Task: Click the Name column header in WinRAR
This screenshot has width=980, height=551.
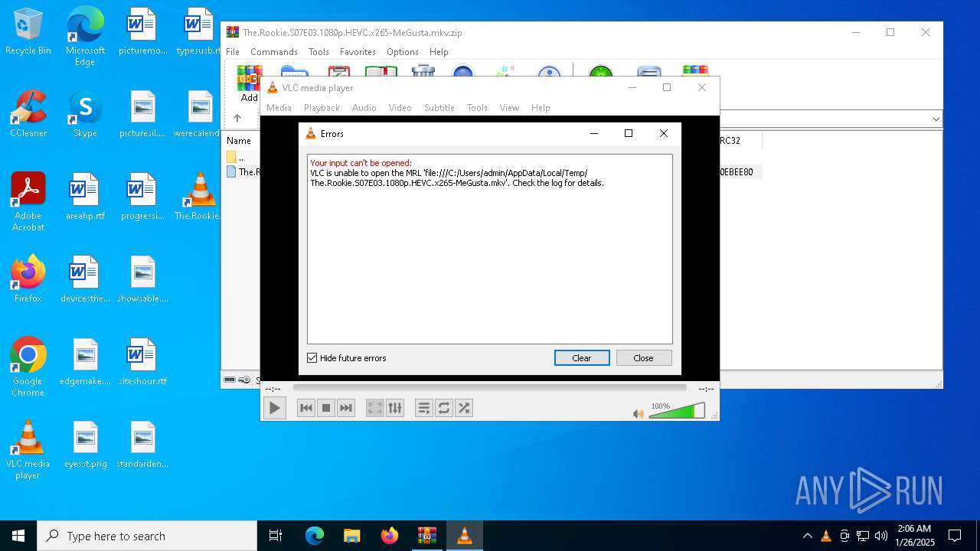Action: coord(239,141)
